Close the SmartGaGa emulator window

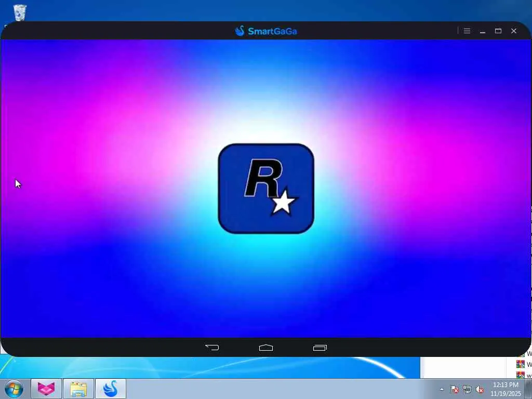click(x=514, y=31)
